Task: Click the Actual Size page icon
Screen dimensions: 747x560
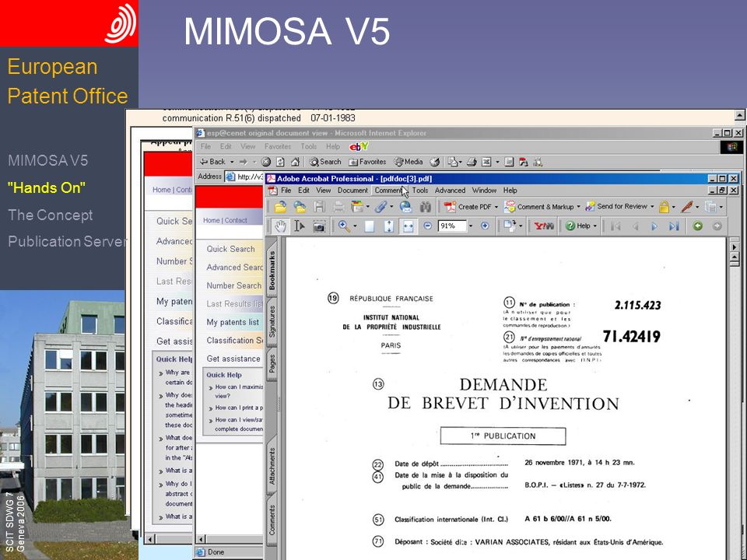Action: tap(370, 226)
